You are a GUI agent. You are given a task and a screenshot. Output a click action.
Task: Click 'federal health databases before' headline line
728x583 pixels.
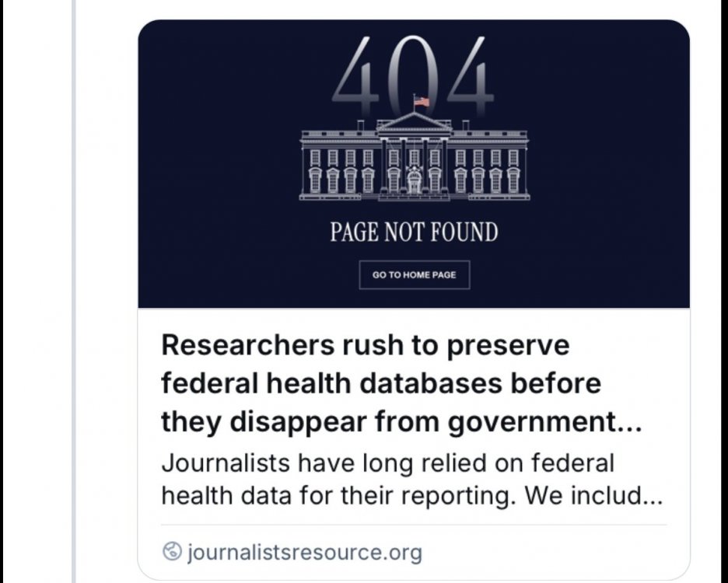point(381,383)
